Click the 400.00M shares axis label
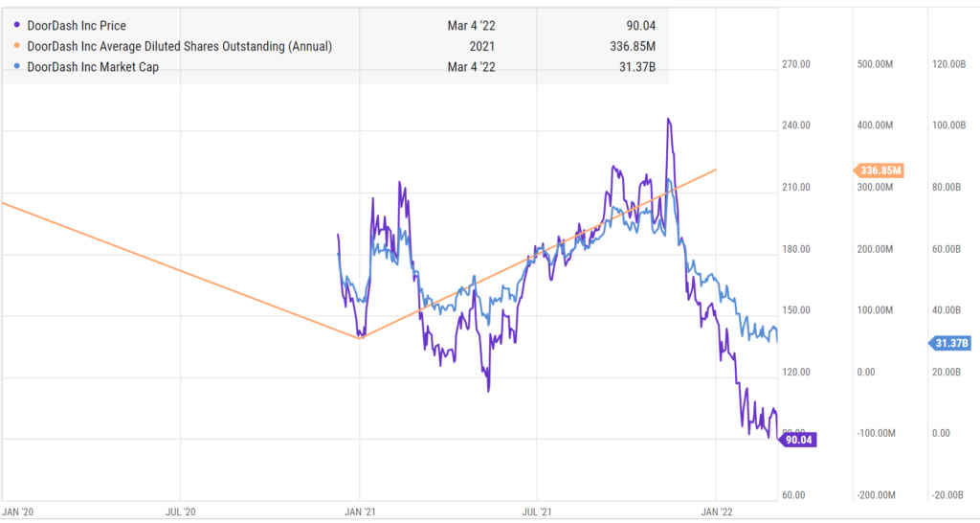The height and width of the screenshot is (523, 980). click(875, 125)
